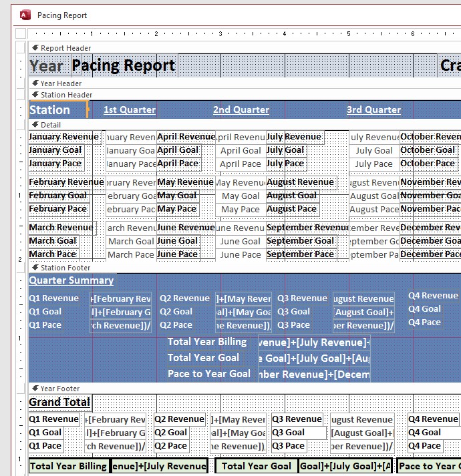Select Q4 Pace label in Year Footer
Screen dimensions: 461x476
pyautogui.click(x=424, y=446)
